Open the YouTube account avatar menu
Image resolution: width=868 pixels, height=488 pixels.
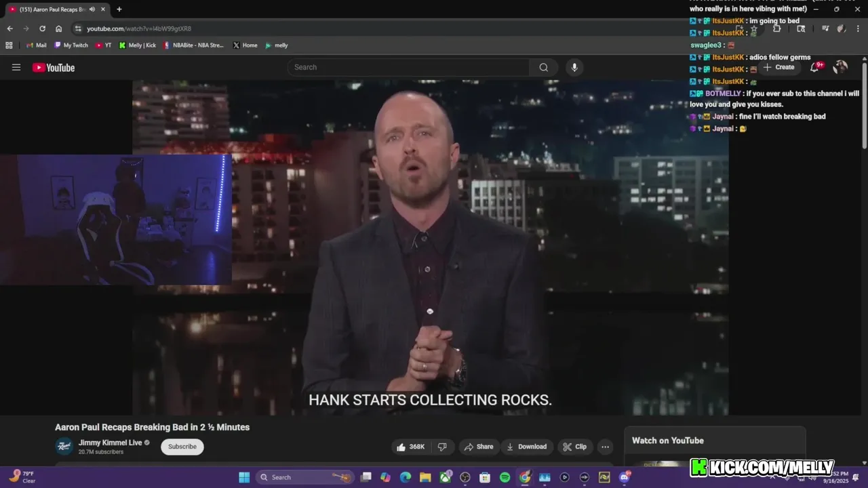coord(840,66)
